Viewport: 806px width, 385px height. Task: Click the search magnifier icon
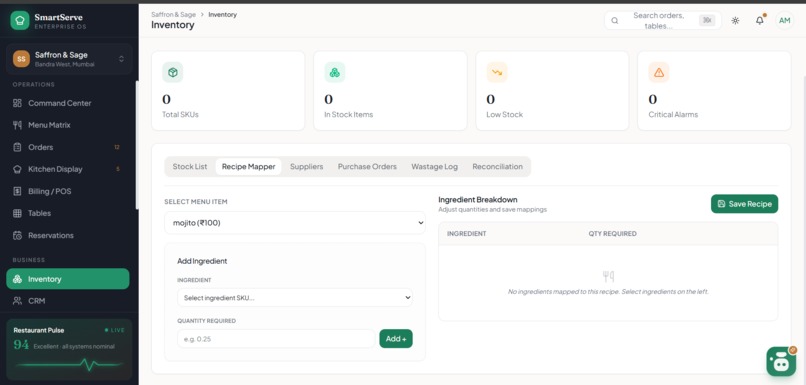click(615, 21)
